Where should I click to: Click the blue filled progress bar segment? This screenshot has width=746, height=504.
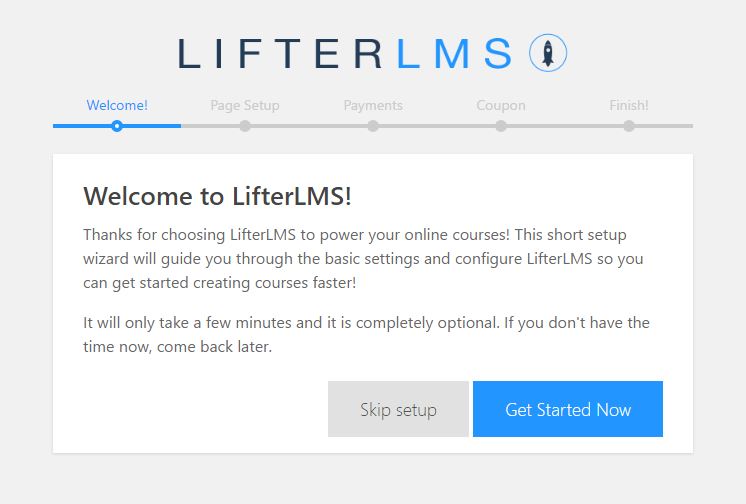pyautogui.click(x=117, y=126)
